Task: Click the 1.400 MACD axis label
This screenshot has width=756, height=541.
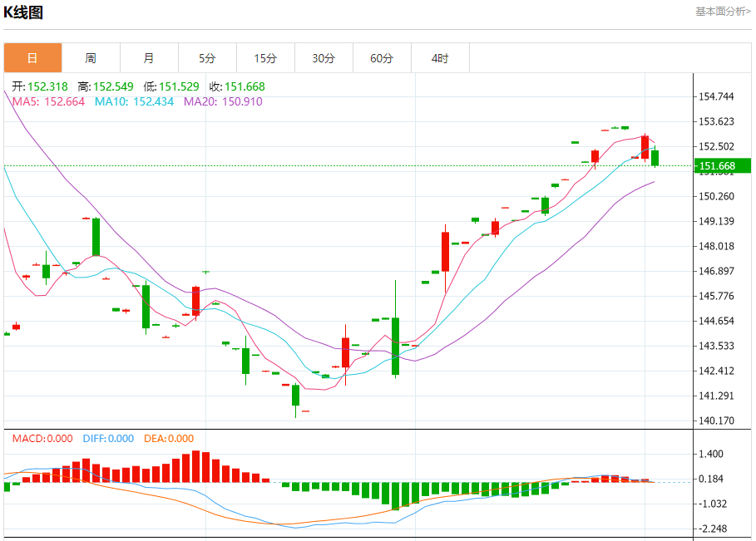Action: pyautogui.click(x=711, y=454)
